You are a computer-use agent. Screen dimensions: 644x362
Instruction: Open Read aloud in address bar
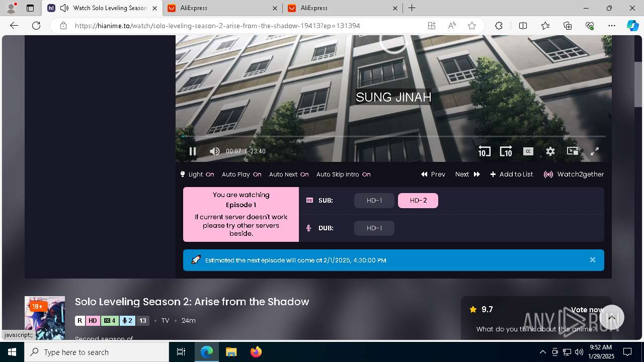(x=452, y=26)
